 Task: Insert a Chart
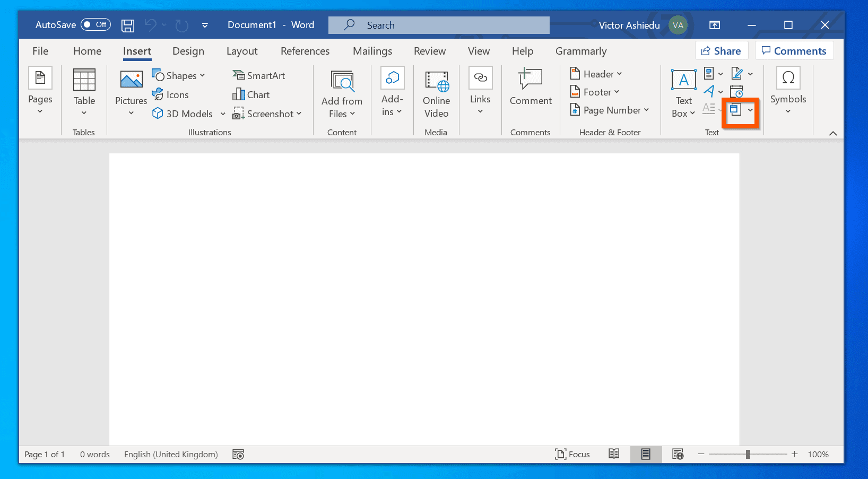tap(251, 94)
